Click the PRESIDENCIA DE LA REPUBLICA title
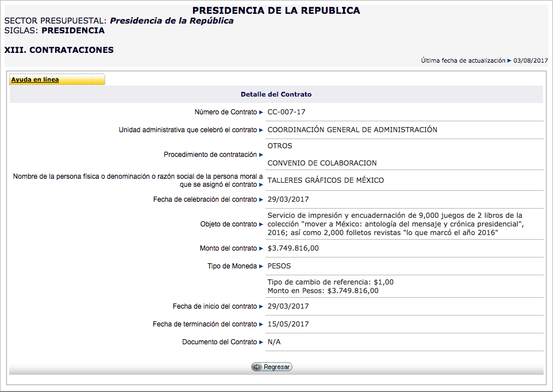554x392 pixels. click(x=276, y=10)
